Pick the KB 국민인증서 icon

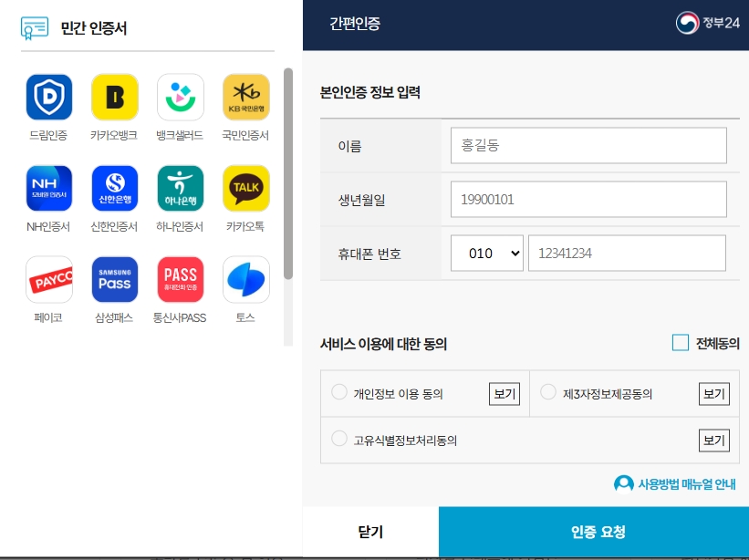point(246,97)
